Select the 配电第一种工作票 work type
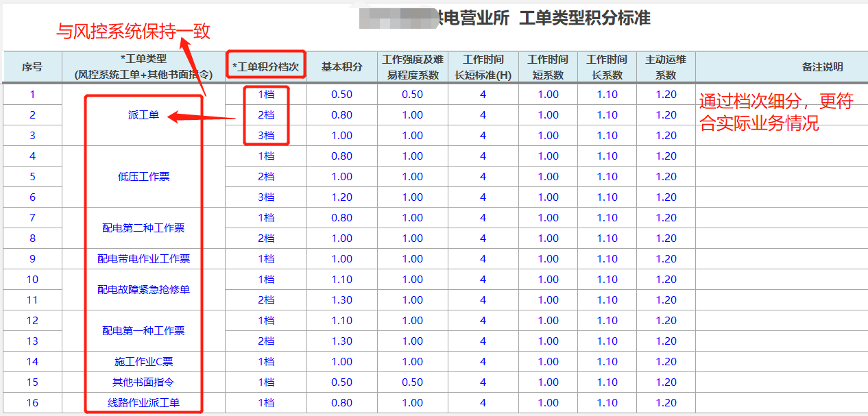 coord(143,331)
